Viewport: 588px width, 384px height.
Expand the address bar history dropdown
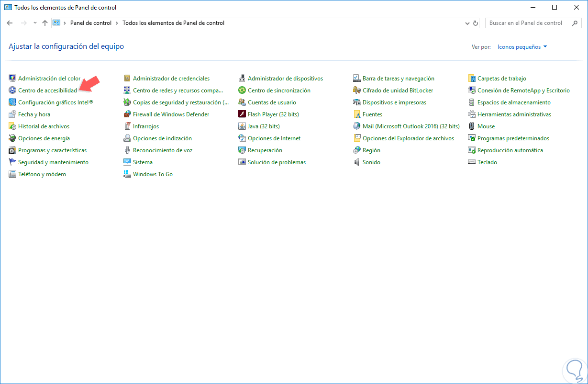pyautogui.click(x=467, y=23)
